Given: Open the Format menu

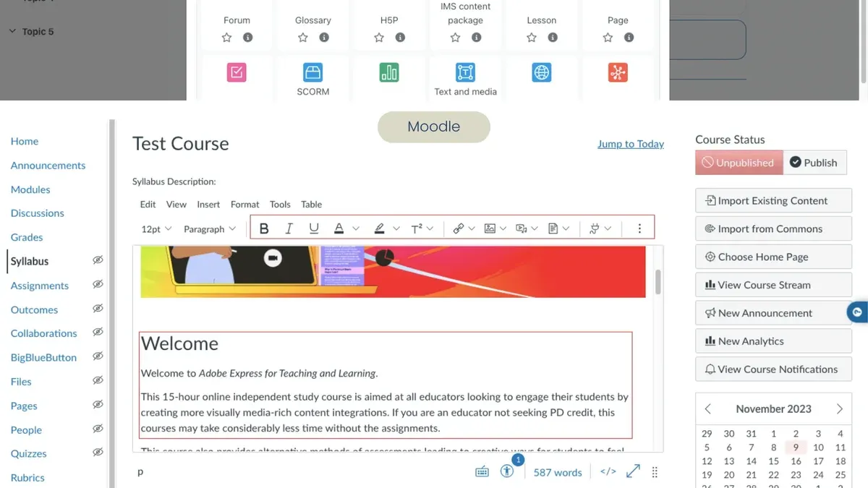Looking at the screenshot, I should [245, 205].
